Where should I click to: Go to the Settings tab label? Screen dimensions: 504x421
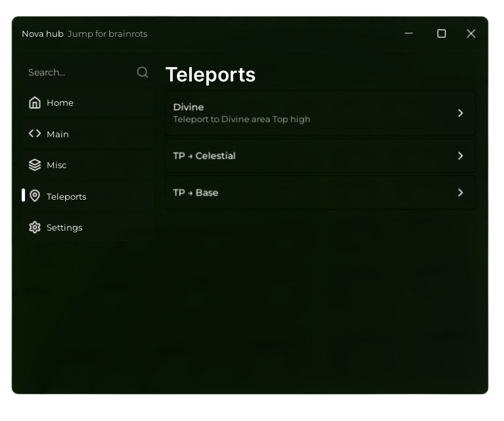(64, 227)
